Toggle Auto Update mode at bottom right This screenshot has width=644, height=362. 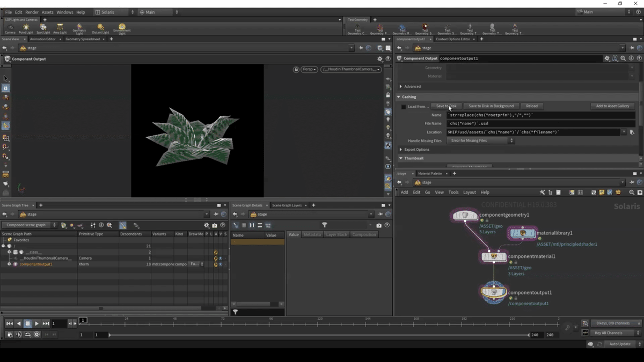[620, 344]
